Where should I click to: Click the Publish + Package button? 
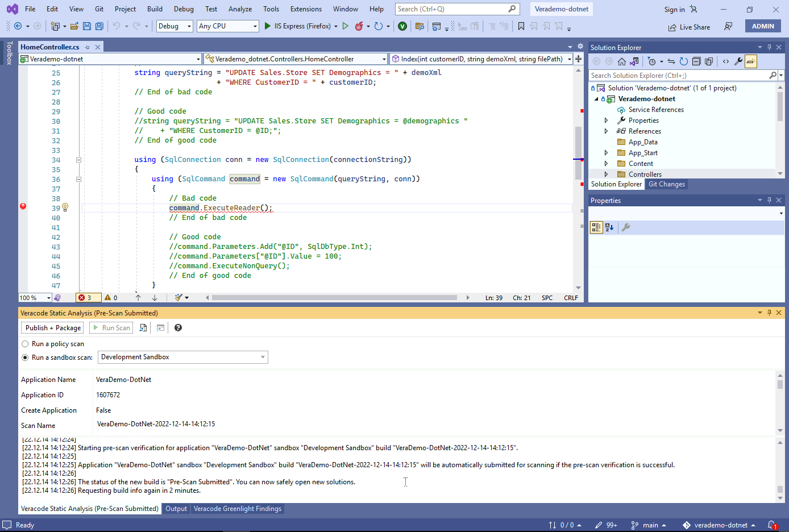click(53, 328)
